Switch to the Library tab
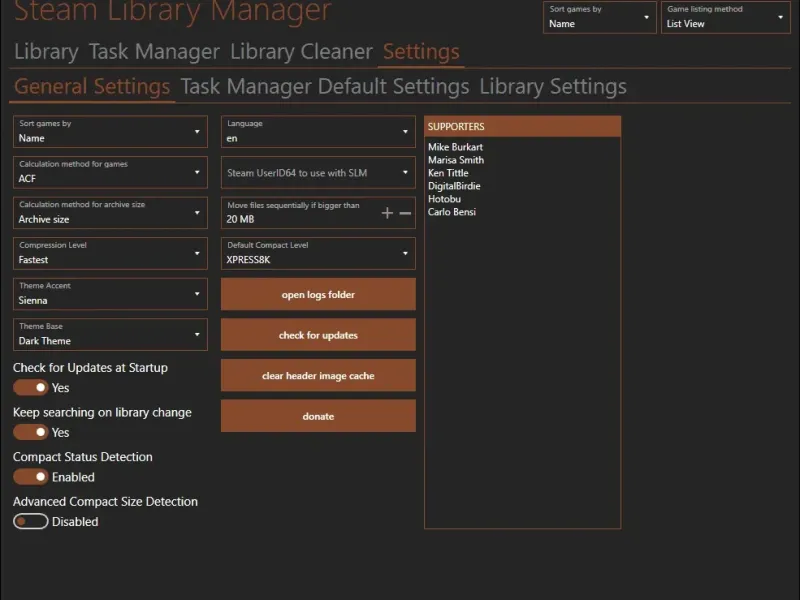 pos(46,52)
